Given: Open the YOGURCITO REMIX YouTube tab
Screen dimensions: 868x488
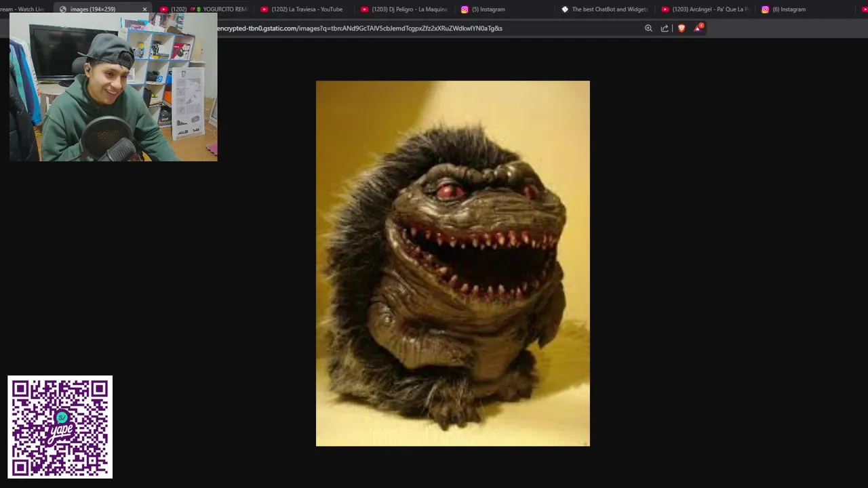Looking at the screenshot, I should (204, 9).
